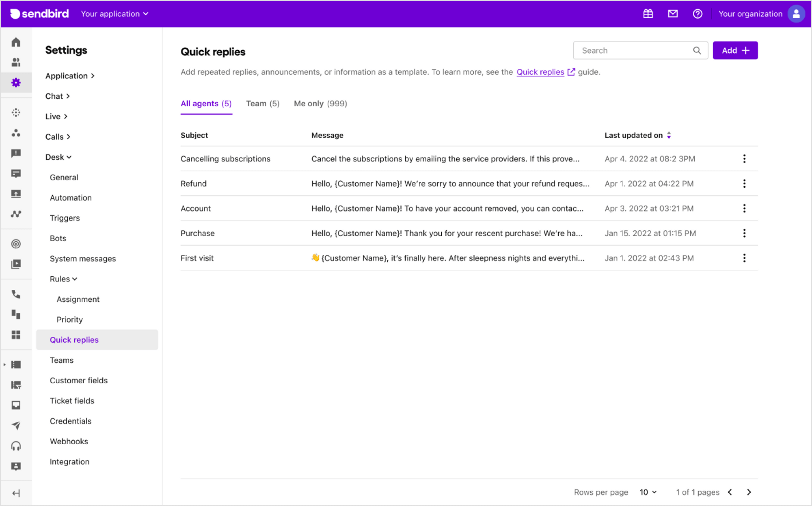Open the Quick replies guide link

pyautogui.click(x=540, y=72)
